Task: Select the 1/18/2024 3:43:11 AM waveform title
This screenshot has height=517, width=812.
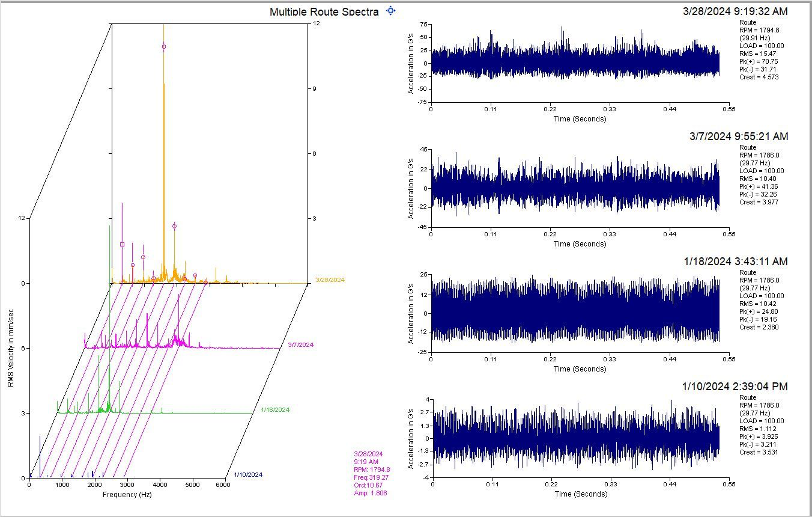Action: click(736, 262)
